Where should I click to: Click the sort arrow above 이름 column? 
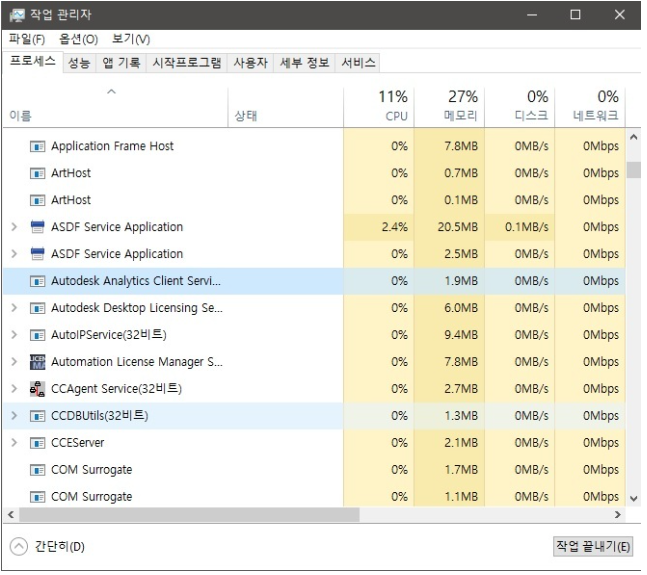pos(111,92)
